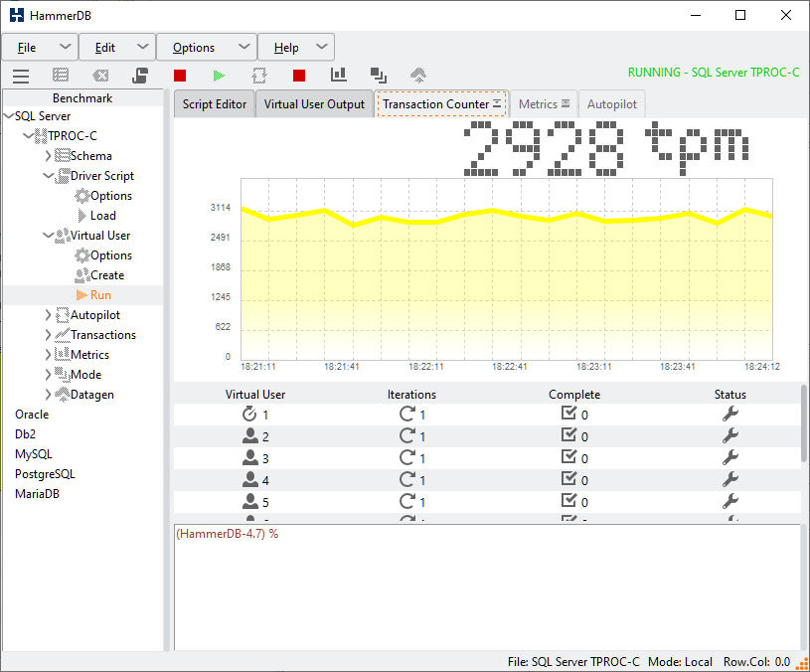The image size is (810, 672).
Task: Click the wrench status icon for user 1
Action: (729, 414)
